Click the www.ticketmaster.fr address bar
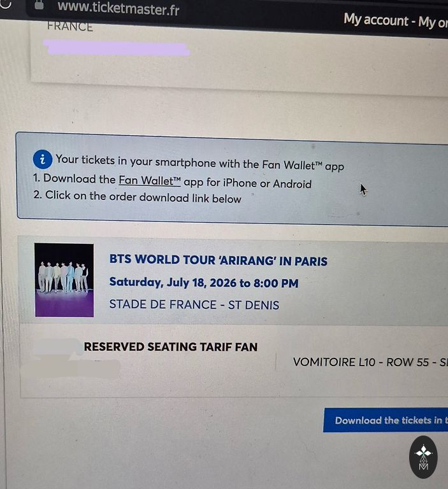 [x=119, y=8]
